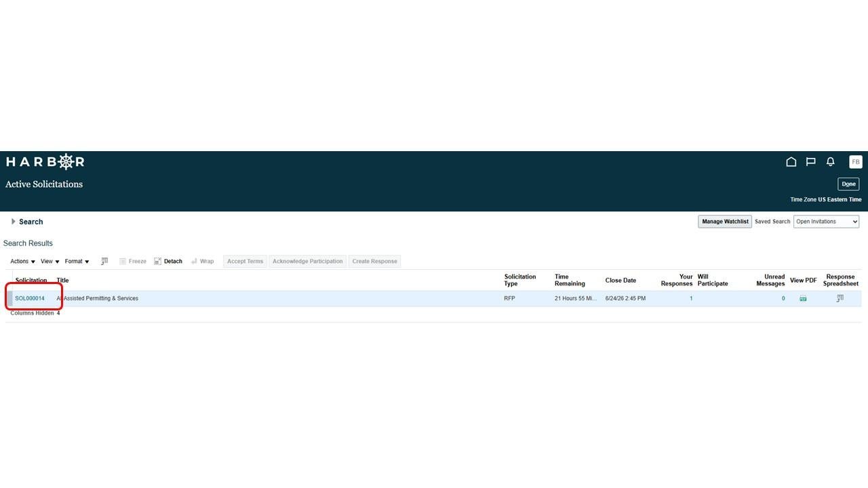Click the Title column header
Image resolution: width=868 pixels, height=488 pixels.
tap(62, 280)
